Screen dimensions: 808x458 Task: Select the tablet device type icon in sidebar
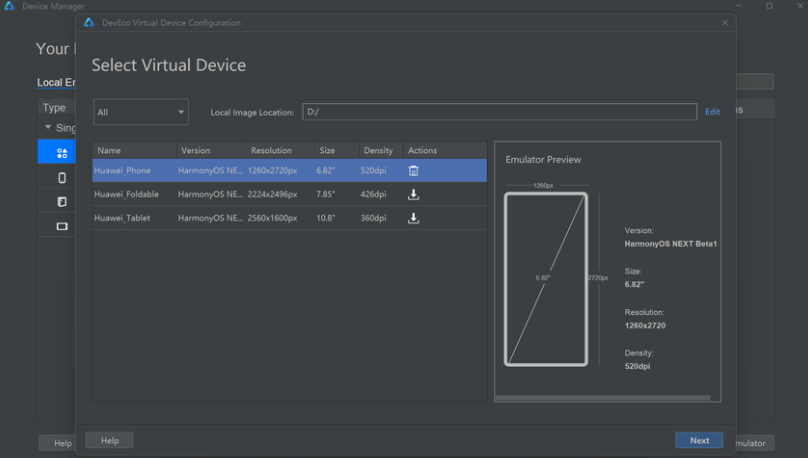[x=62, y=226]
